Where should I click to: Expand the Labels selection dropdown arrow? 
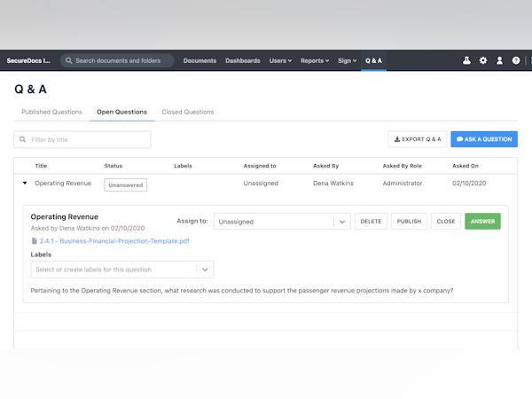(x=205, y=270)
